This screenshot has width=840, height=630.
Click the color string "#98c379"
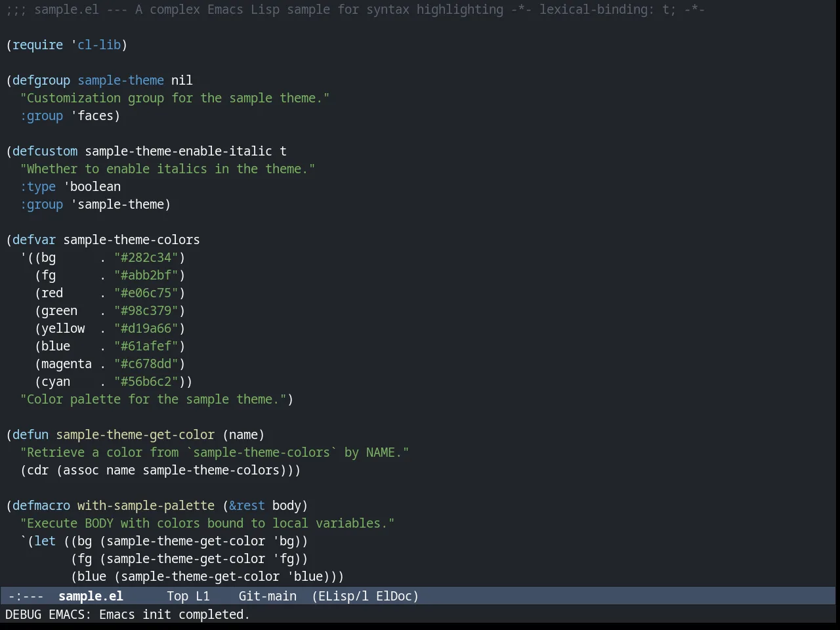[146, 310]
